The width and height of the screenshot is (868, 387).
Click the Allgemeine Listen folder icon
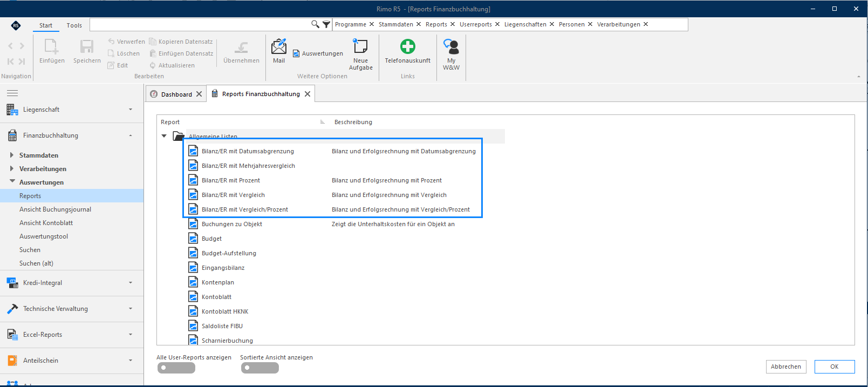pyautogui.click(x=178, y=136)
